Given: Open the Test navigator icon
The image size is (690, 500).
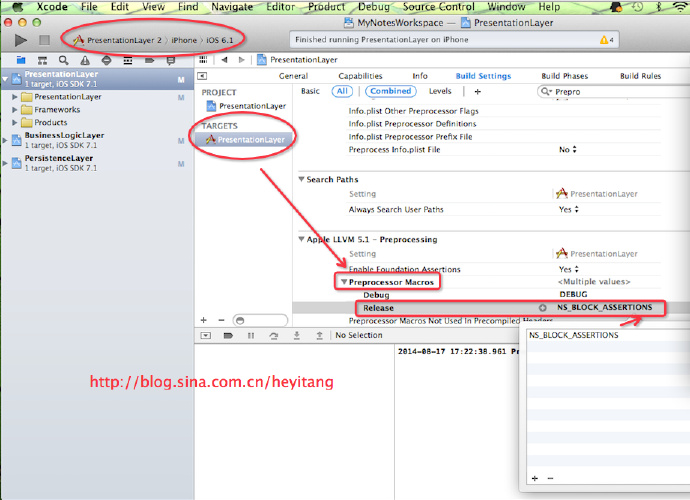Looking at the screenshot, I should [106, 60].
